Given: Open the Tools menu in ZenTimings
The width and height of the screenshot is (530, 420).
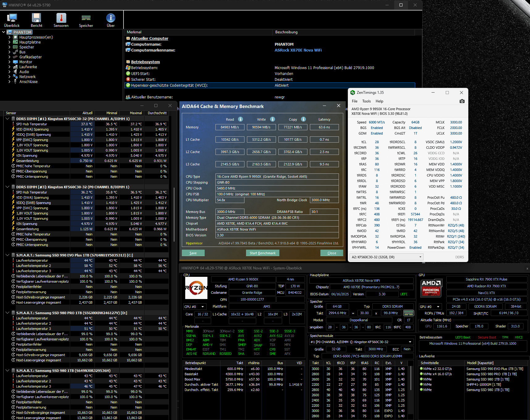Looking at the screenshot, I should pyautogui.click(x=366, y=101).
